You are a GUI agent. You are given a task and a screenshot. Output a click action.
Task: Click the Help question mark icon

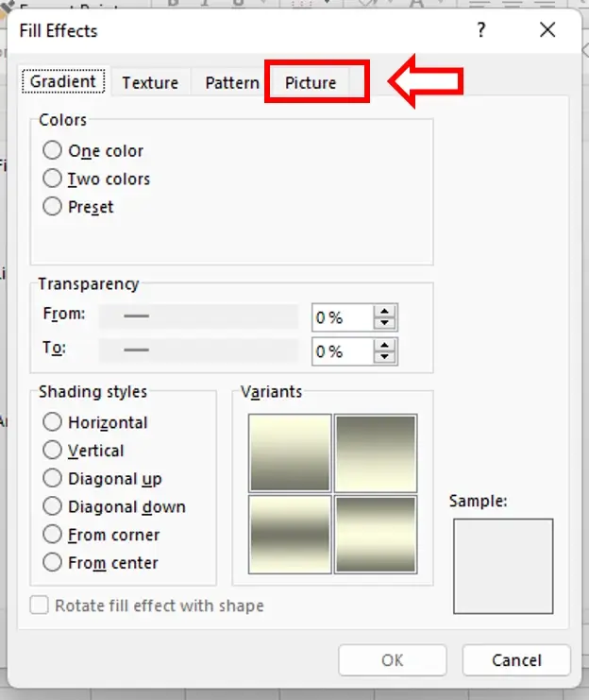tap(481, 30)
